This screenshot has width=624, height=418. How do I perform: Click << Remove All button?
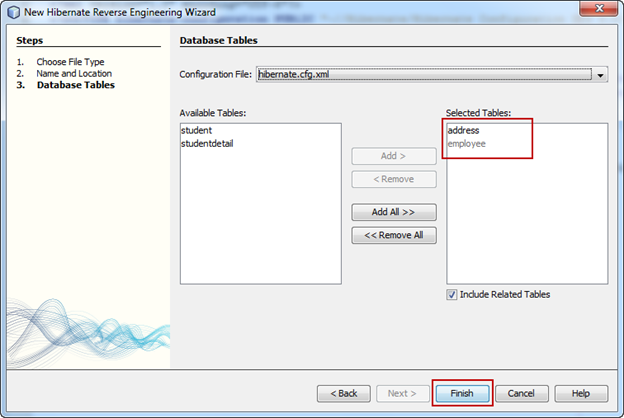click(x=394, y=235)
